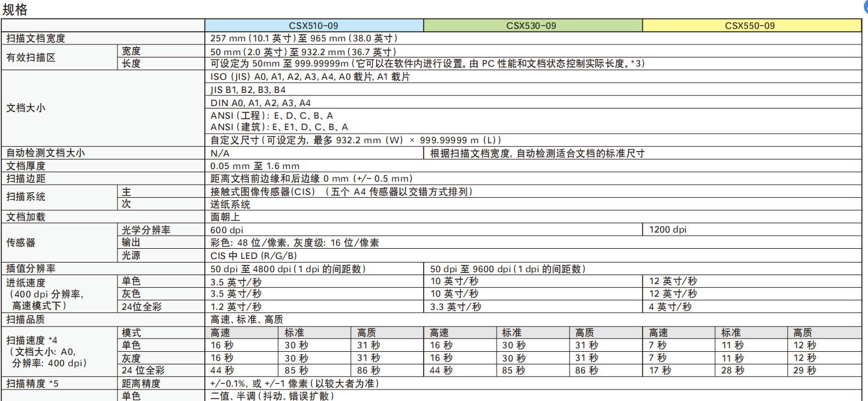Click the 面朝上 value
Image resolution: width=868 pixels, height=401 pixels.
point(226,217)
